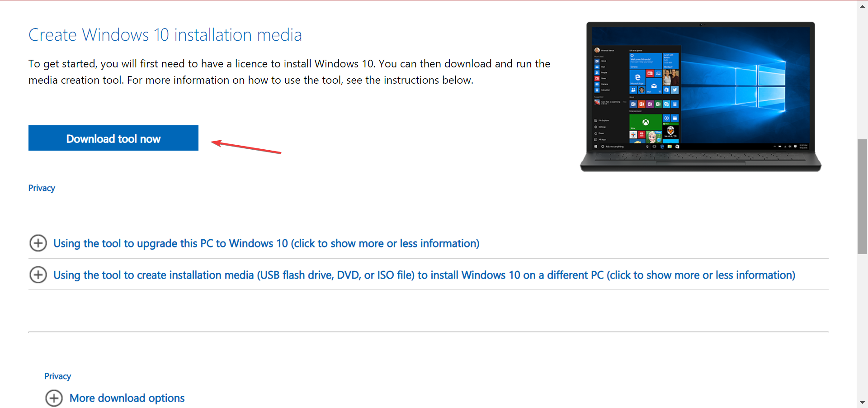Open the More download options link
Screen dimensions: 868x408
tap(127, 398)
